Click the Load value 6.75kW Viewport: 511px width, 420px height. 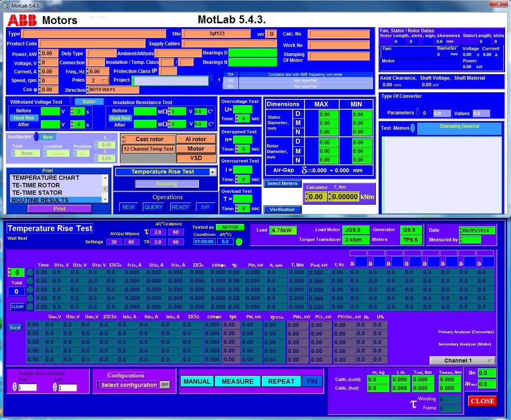click(x=283, y=230)
